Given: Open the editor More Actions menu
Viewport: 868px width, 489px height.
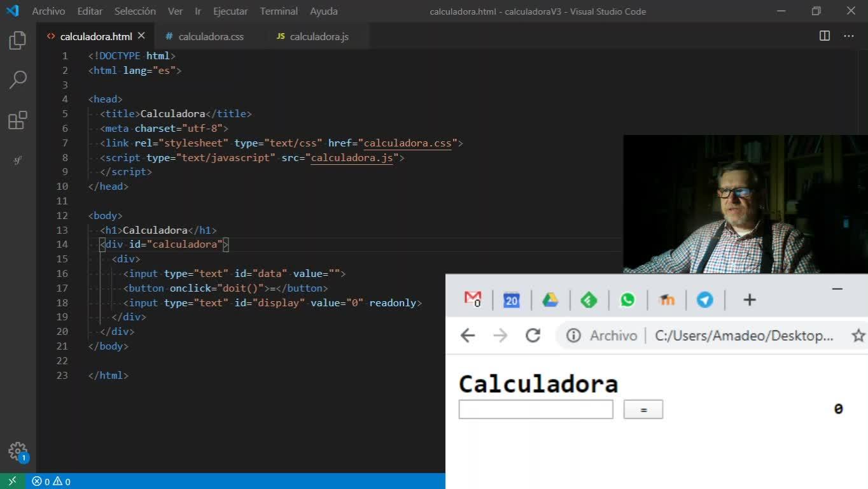Looking at the screenshot, I should [x=849, y=36].
